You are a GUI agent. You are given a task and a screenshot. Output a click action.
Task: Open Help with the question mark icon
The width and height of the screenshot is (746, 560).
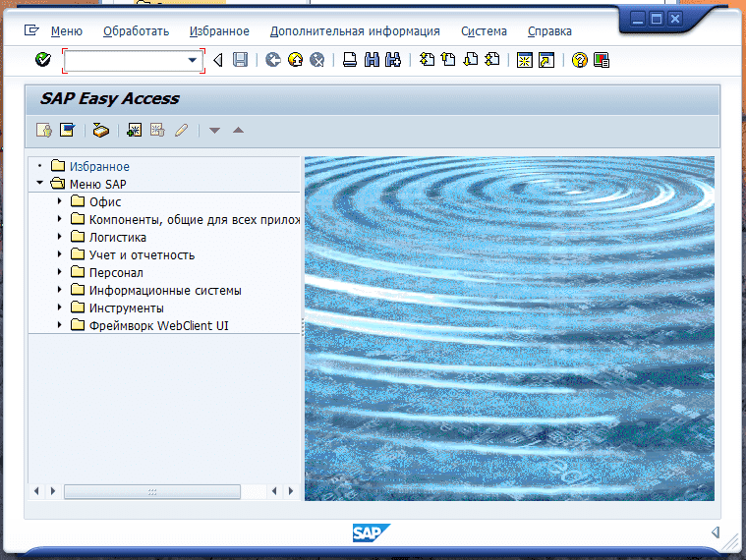[x=580, y=60]
